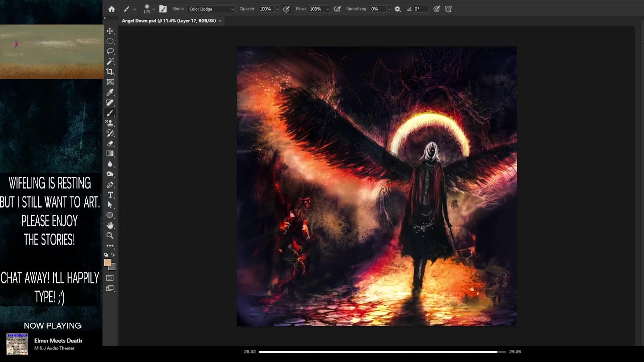This screenshot has width=644, height=362.
Task: Select the Ellipse shape tool
Action: pyautogui.click(x=110, y=215)
